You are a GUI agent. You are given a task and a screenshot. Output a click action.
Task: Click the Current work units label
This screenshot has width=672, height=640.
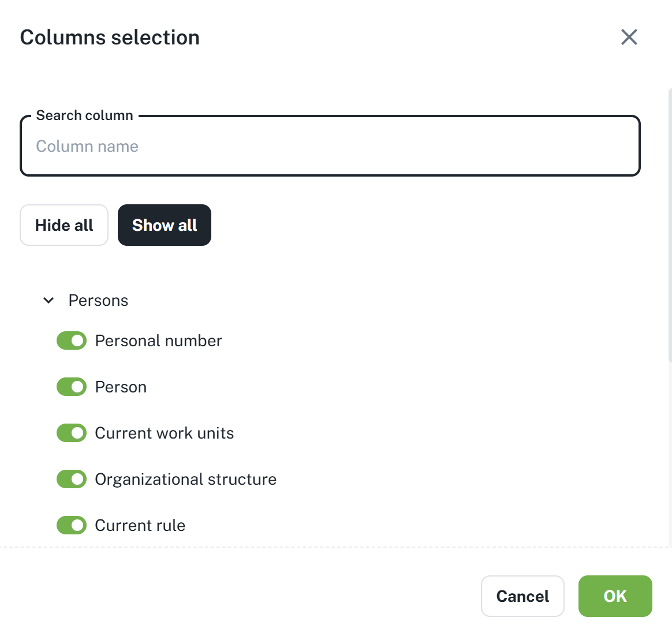[x=164, y=433]
